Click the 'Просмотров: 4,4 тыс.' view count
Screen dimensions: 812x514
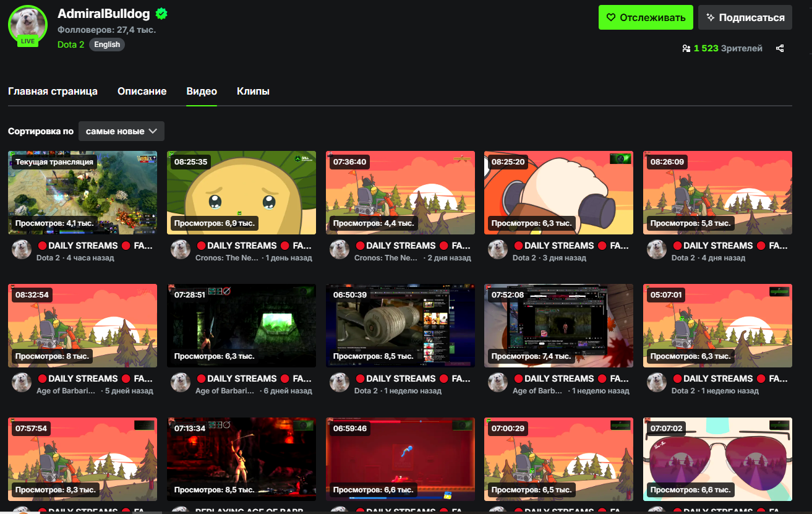(x=374, y=223)
